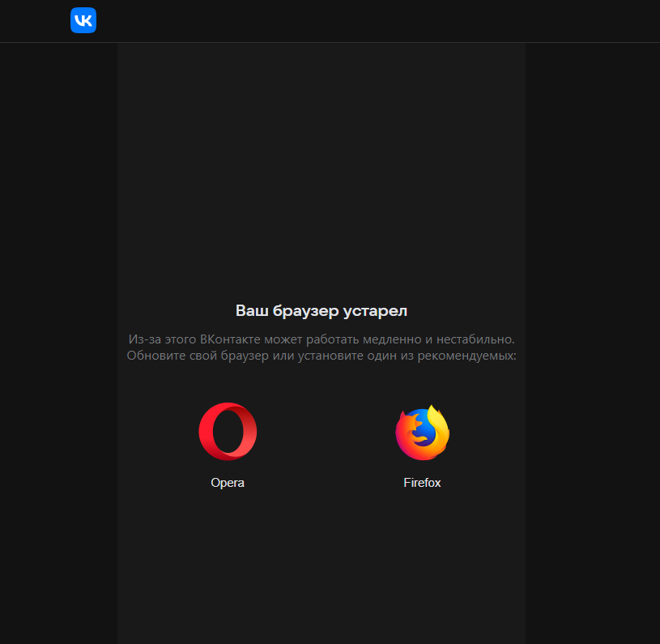Open the Firefox browser icon

[422, 433]
